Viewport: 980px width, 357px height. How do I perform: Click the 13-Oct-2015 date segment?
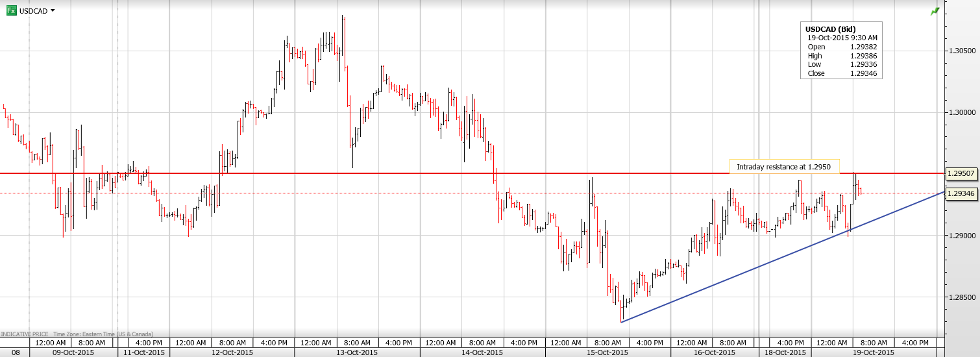point(357,352)
